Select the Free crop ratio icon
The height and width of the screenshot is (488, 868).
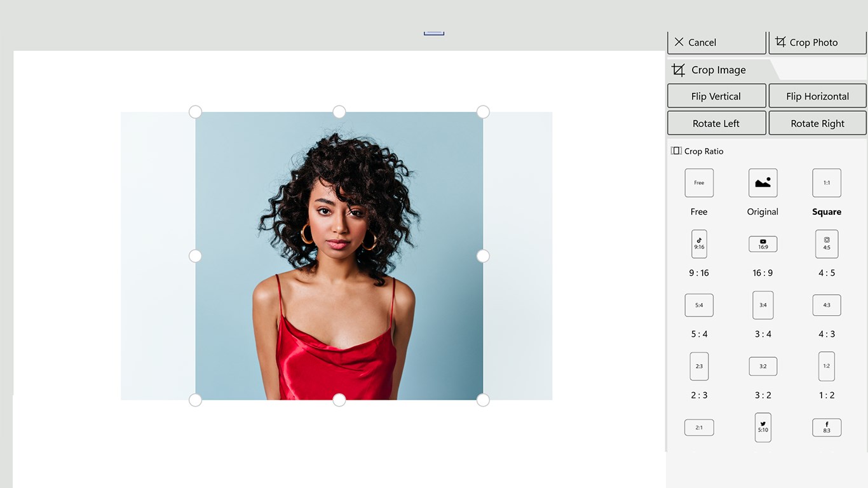[699, 183]
